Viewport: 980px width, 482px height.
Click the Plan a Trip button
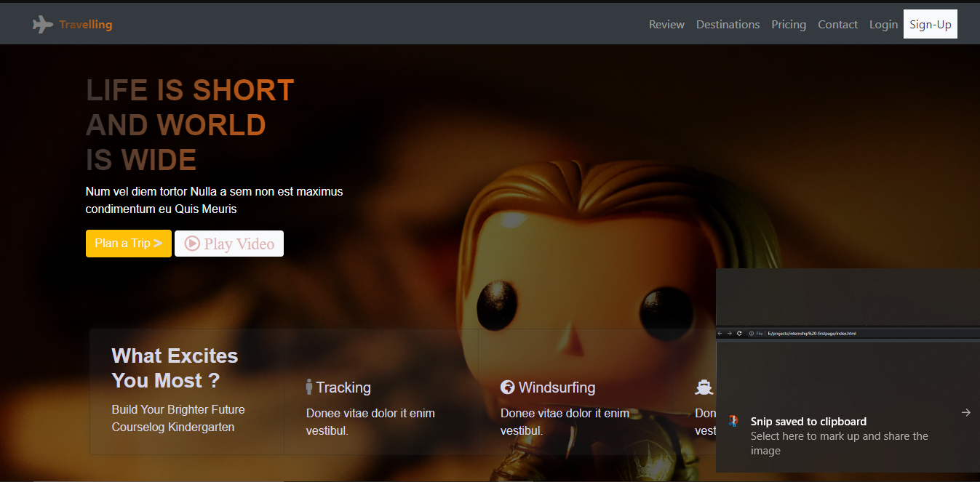[128, 243]
